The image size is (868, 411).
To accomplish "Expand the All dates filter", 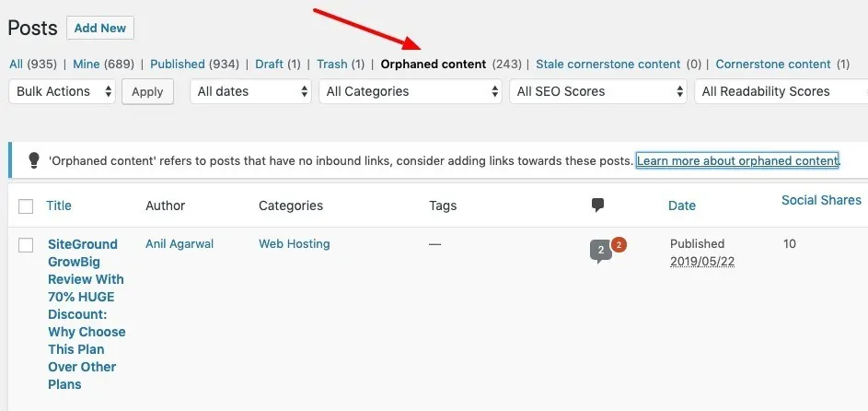I will click(x=250, y=91).
